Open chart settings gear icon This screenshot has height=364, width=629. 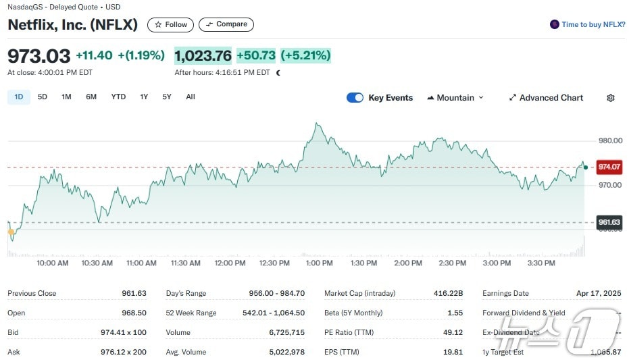(611, 98)
